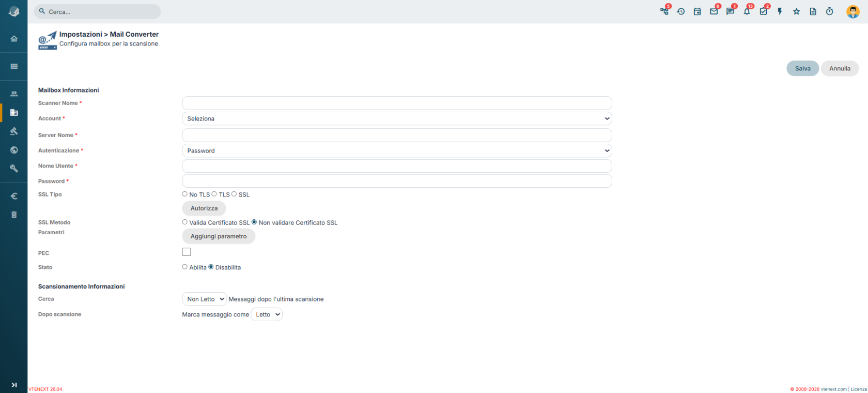Image resolution: width=868 pixels, height=393 pixels.
Task: Click the Salva button
Action: point(802,68)
